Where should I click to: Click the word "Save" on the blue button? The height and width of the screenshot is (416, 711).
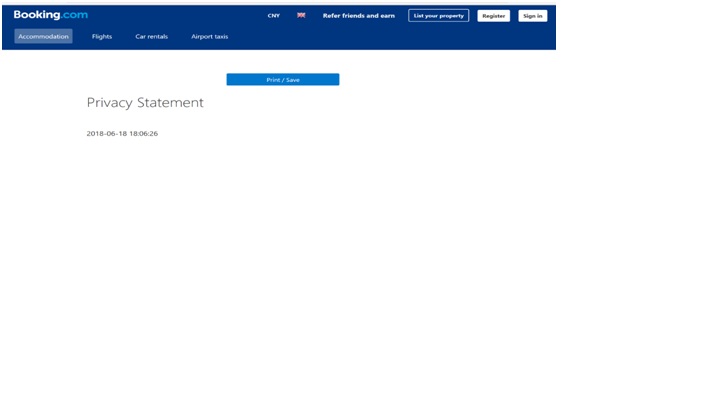pyautogui.click(x=293, y=80)
